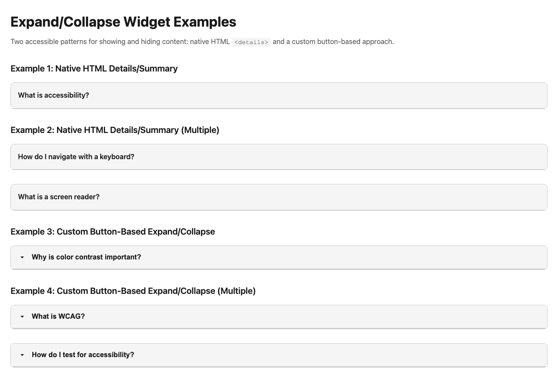Click the 'Example 2' Multiple details heading
The width and height of the screenshot is (558, 392).
click(115, 130)
